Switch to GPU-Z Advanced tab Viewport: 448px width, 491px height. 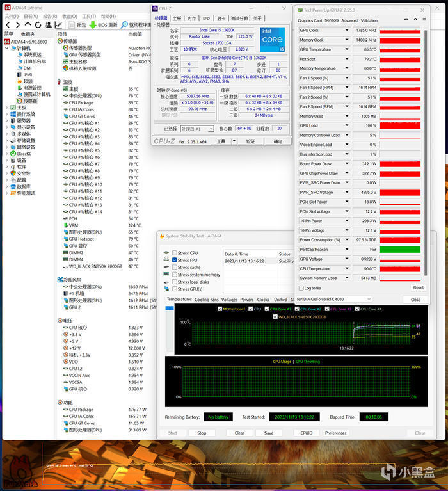click(x=349, y=20)
